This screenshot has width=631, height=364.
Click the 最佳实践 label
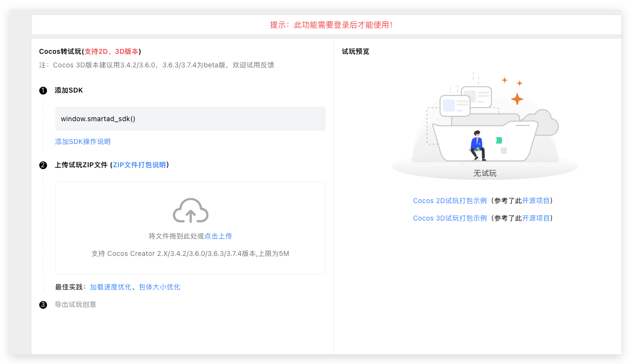coord(71,287)
